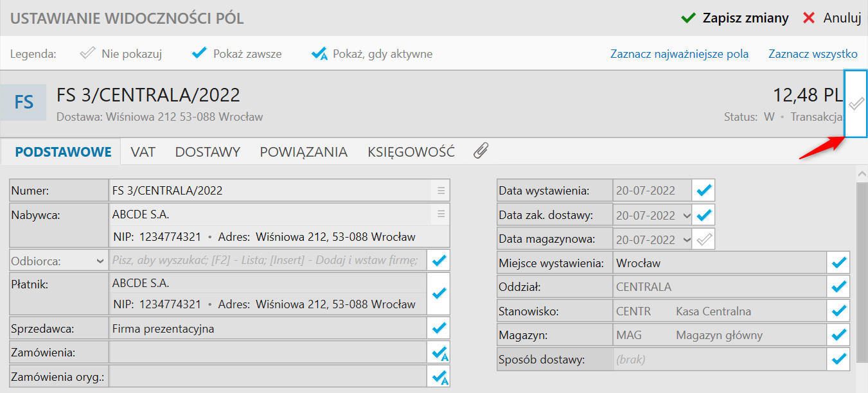Click the FS document type icon

24,103
